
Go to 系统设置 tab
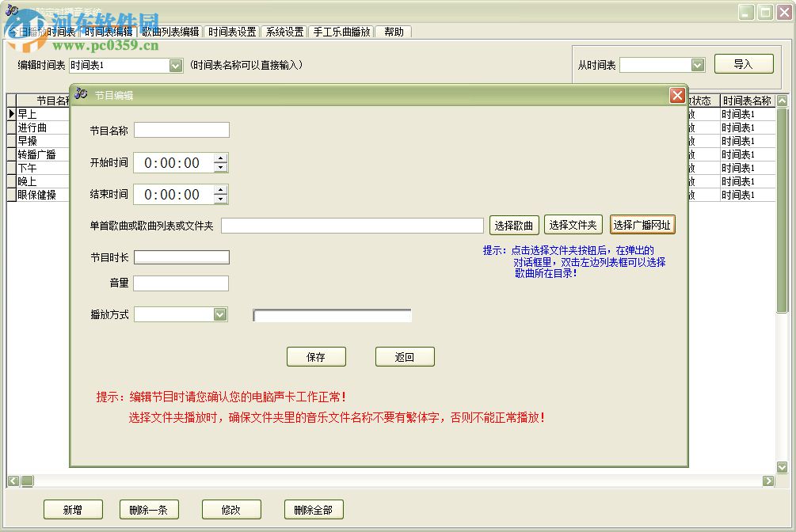[x=284, y=32]
